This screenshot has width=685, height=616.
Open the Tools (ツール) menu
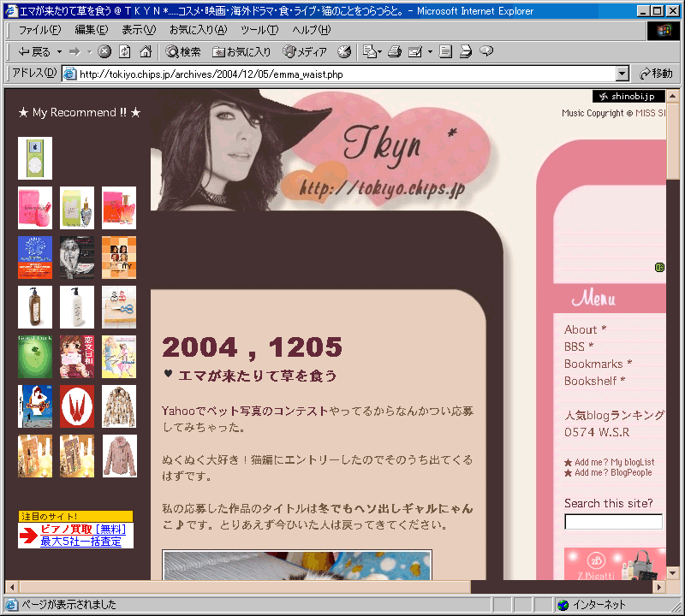(259, 30)
